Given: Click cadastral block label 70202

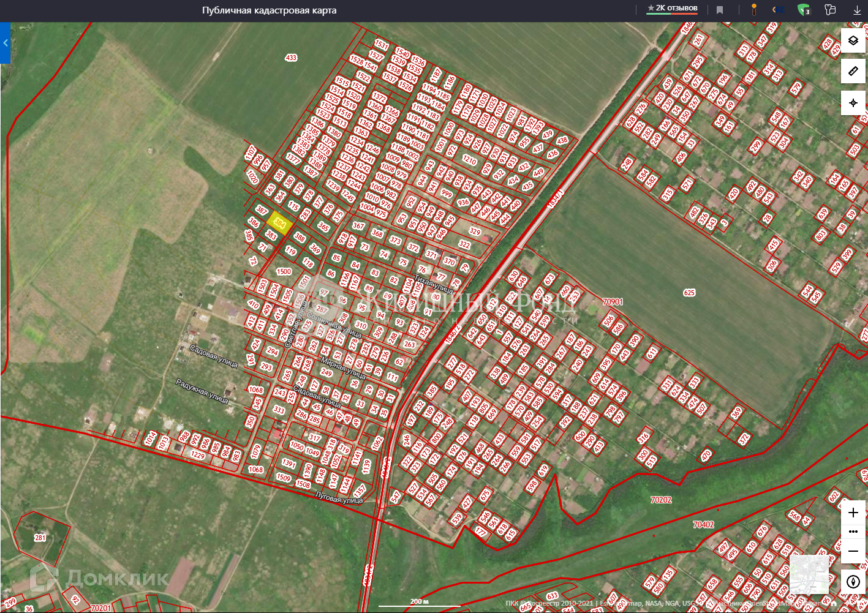Looking at the screenshot, I should 661,500.
